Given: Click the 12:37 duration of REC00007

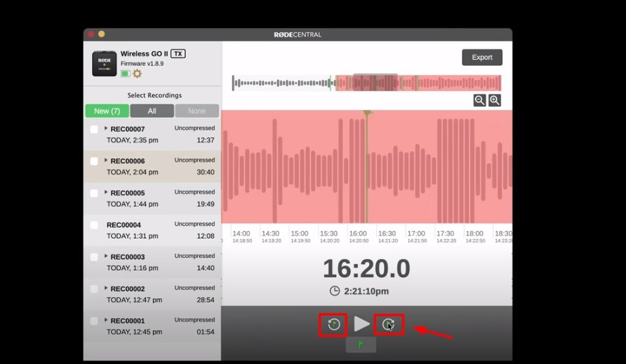Looking at the screenshot, I should [205, 140].
